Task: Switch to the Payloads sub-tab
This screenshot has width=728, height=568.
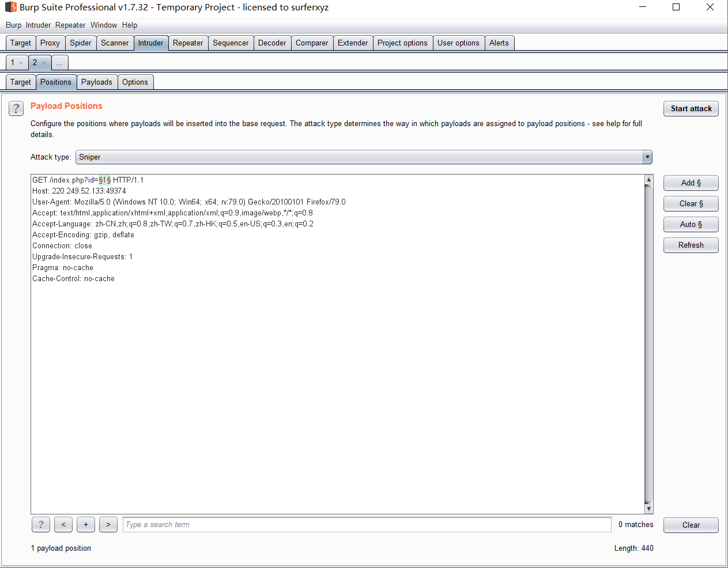Action: click(x=97, y=82)
